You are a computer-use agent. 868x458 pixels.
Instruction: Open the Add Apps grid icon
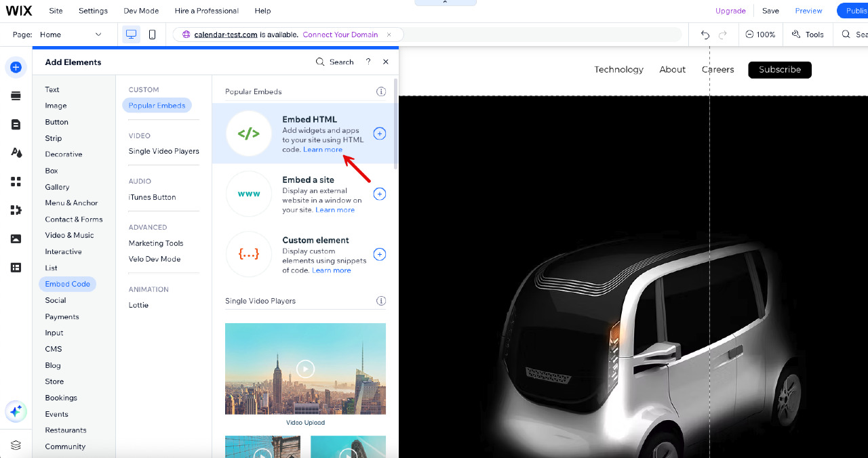pyautogui.click(x=16, y=182)
